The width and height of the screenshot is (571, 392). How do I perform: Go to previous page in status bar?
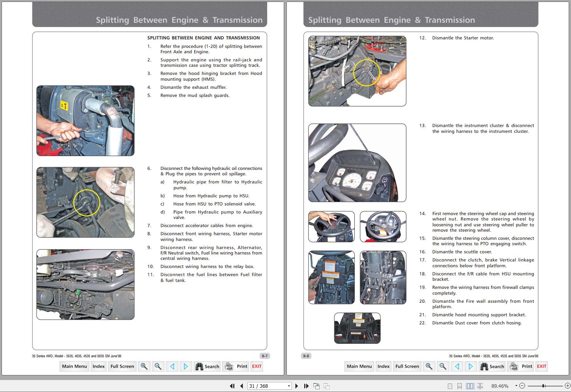242,386
